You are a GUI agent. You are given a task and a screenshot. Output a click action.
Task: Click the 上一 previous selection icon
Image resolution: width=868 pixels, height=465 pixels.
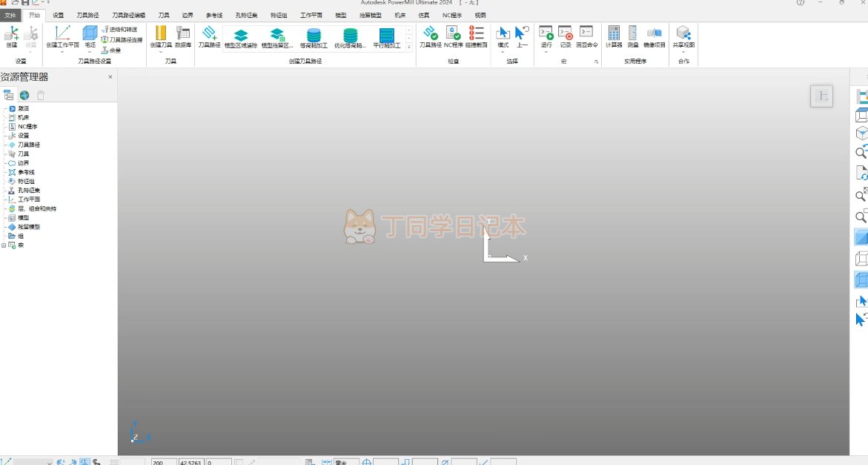click(x=522, y=36)
